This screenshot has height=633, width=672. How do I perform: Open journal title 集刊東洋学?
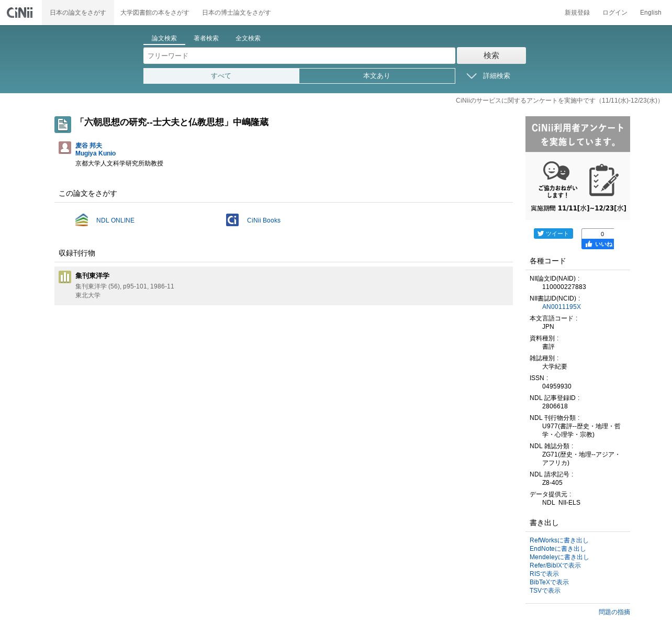pos(92,275)
